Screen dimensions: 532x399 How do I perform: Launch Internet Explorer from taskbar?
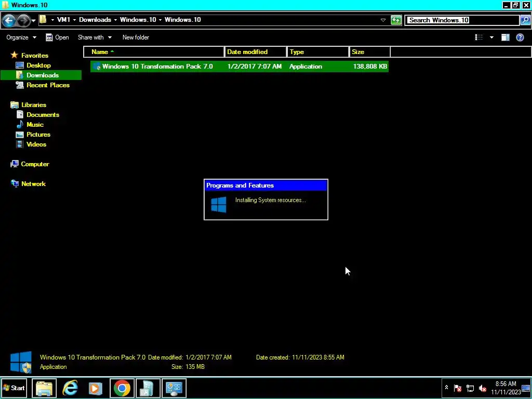point(70,388)
